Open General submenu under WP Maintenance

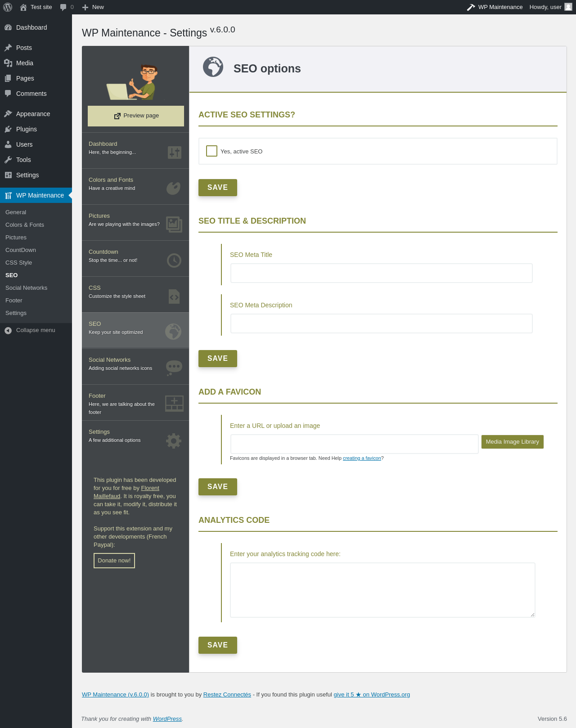[x=16, y=212]
